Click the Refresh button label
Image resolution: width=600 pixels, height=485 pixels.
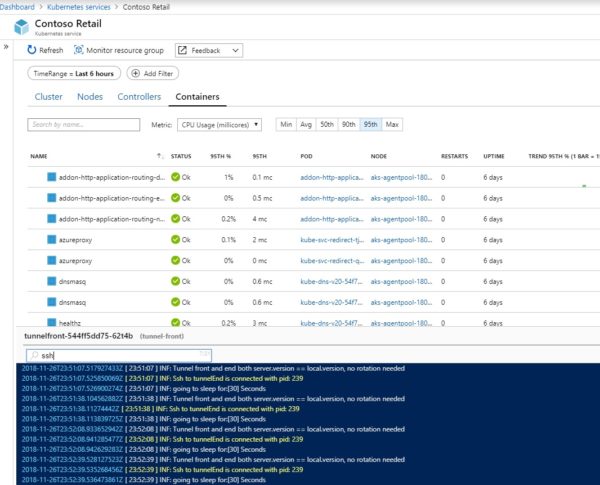(51, 51)
